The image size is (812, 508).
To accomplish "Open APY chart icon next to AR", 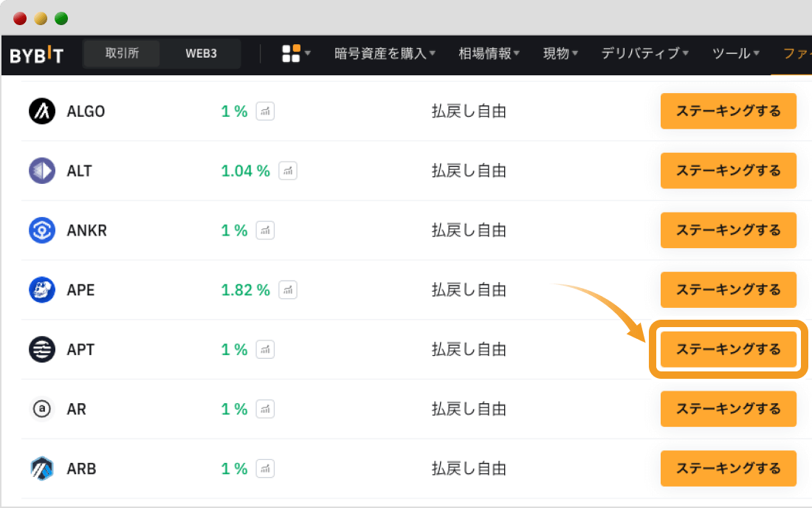I will pos(265,409).
